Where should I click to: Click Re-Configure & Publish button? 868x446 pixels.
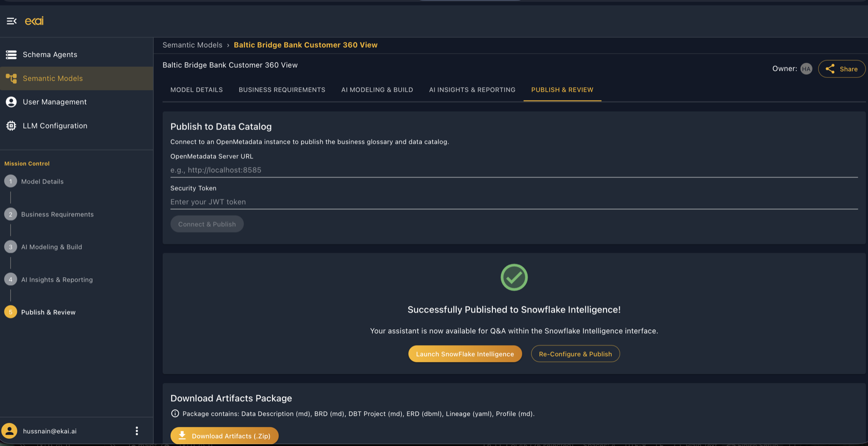(575, 354)
